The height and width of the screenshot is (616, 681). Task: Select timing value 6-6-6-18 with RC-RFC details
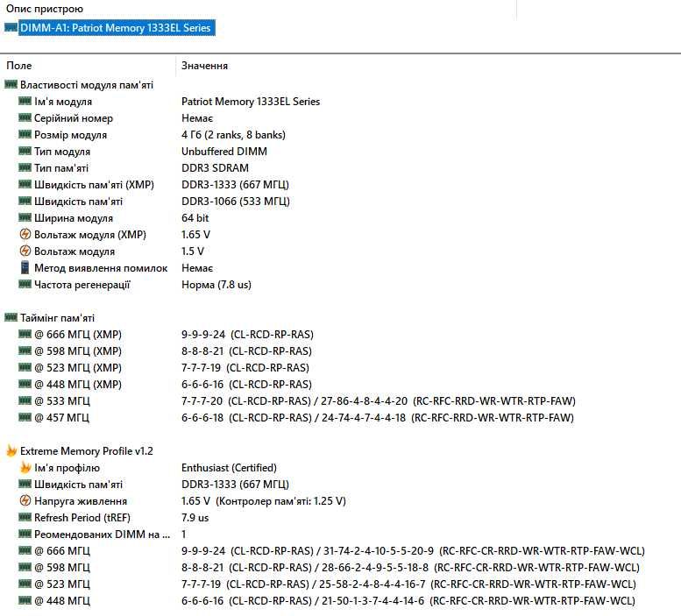tap(378, 418)
